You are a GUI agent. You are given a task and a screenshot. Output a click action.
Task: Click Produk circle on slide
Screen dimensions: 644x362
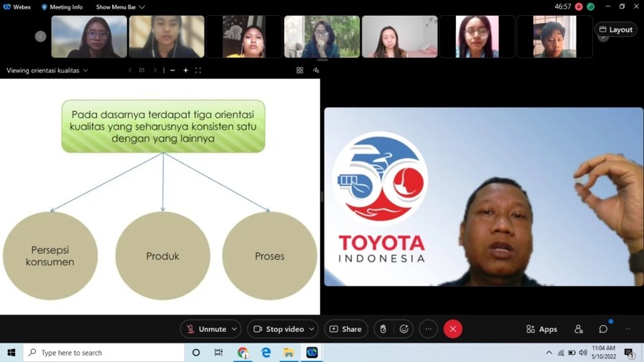point(163,256)
